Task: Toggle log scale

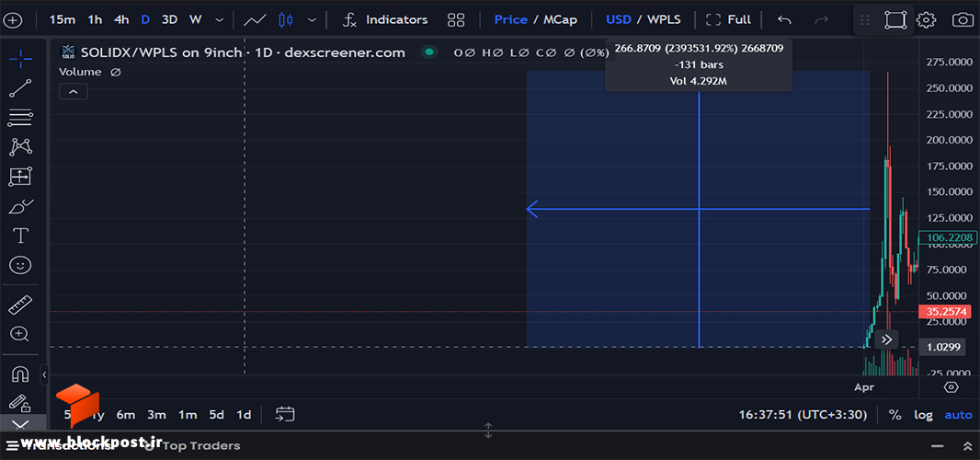Action: [922, 414]
